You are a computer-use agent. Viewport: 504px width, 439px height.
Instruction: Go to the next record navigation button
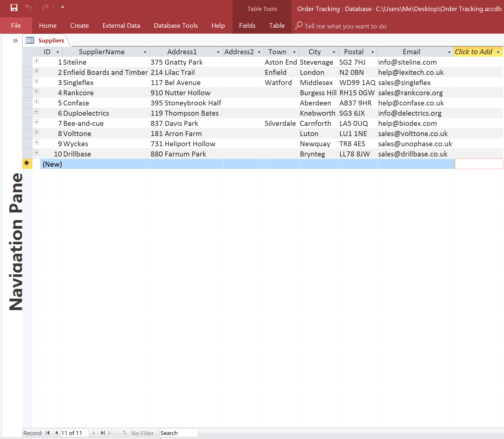(x=94, y=433)
